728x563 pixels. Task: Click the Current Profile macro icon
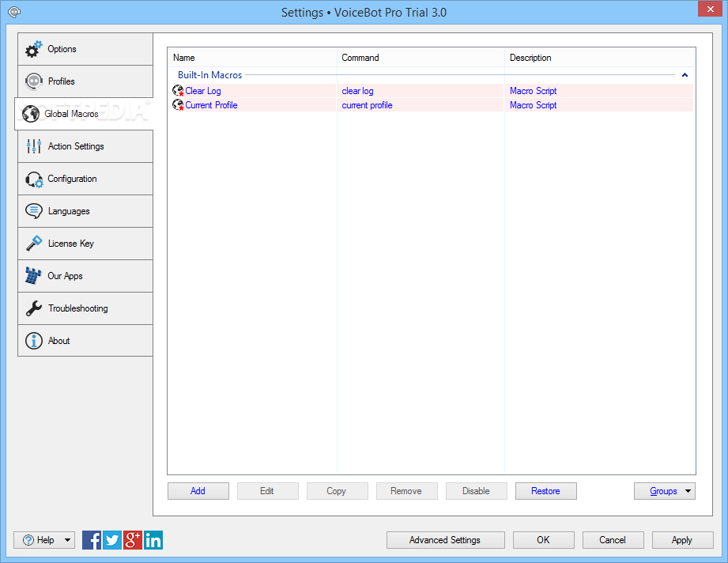click(179, 105)
